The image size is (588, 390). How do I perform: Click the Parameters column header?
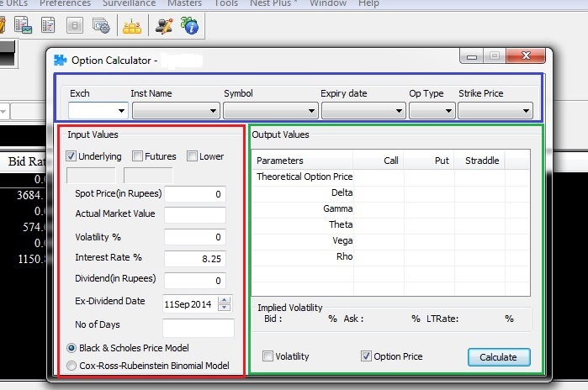(x=303, y=161)
